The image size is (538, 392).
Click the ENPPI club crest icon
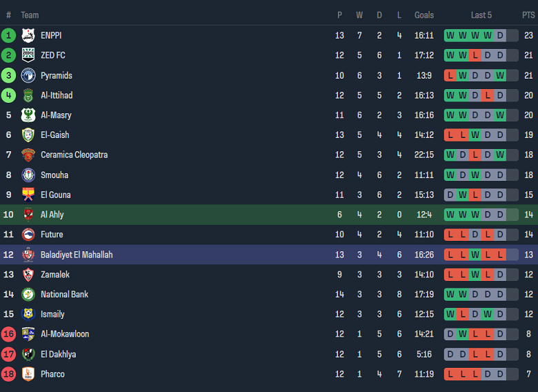[x=28, y=35]
